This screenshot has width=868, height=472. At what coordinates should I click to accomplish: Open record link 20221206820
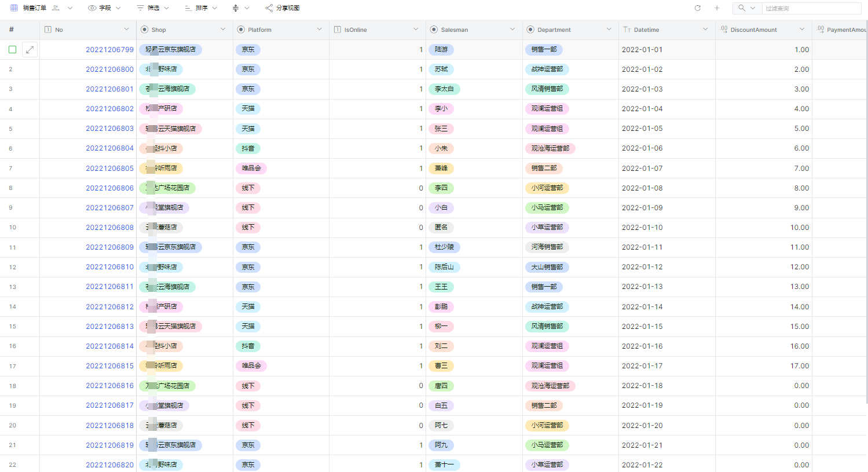[109, 465]
